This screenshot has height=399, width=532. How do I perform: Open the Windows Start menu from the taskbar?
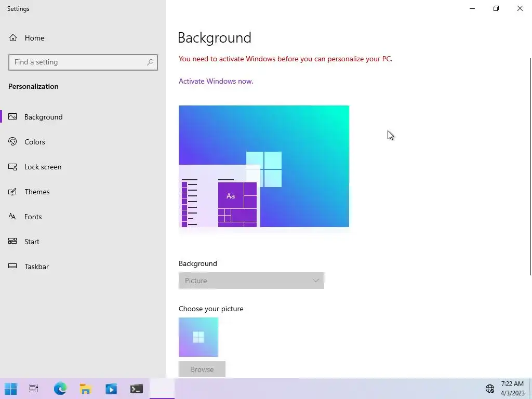[x=10, y=389]
